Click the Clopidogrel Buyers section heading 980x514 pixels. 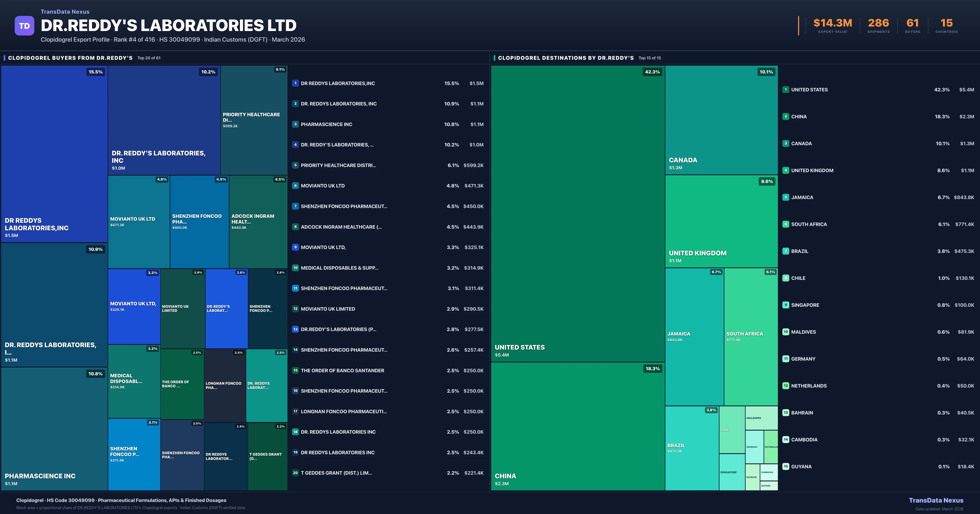point(70,58)
